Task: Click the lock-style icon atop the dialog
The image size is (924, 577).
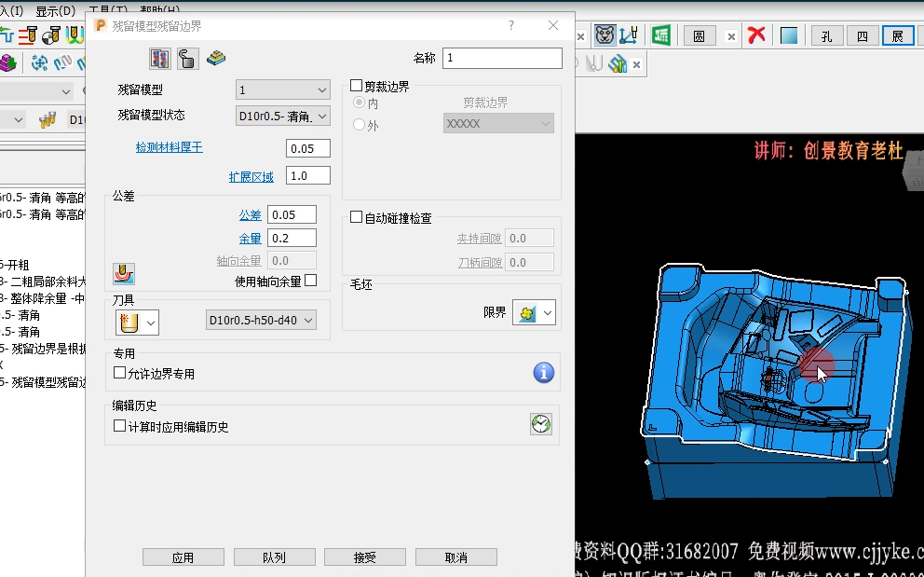Action: coord(187,59)
